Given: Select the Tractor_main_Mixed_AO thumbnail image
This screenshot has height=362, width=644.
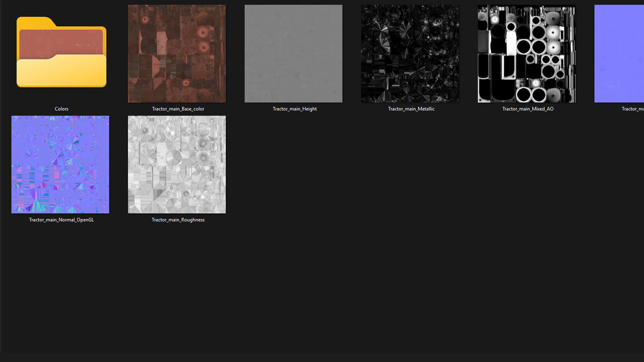Looking at the screenshot, I should click(527, 54).
